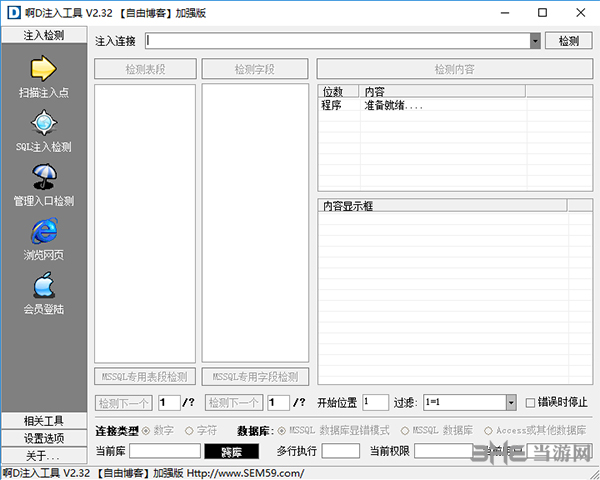
Task: Open the 会员登陆 apple icon
Action: (44, 285)
